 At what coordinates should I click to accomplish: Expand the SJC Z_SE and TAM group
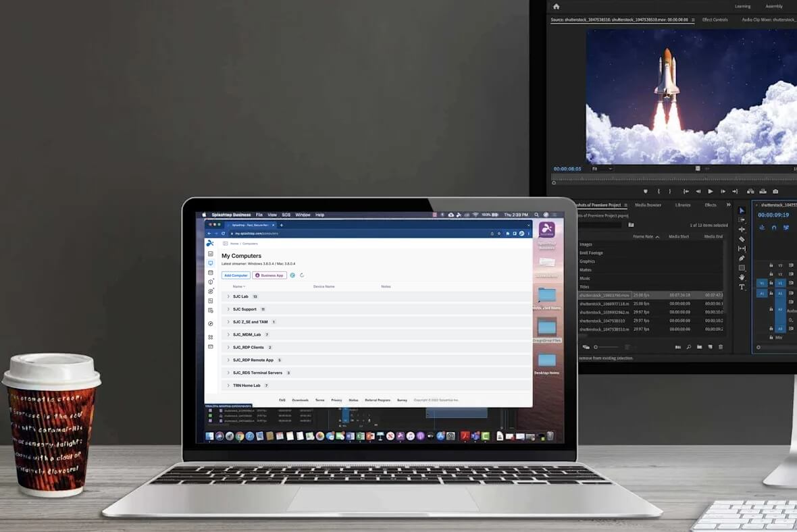(x=228, y=321)
